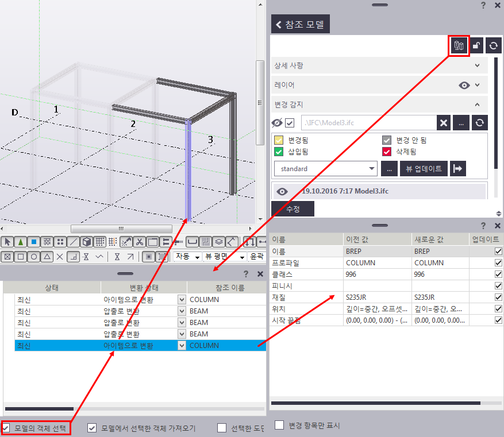Click the arrow export icon beside 뷰 업데이트
This screenshot has height=437, width=504.
tap(457, 169)
